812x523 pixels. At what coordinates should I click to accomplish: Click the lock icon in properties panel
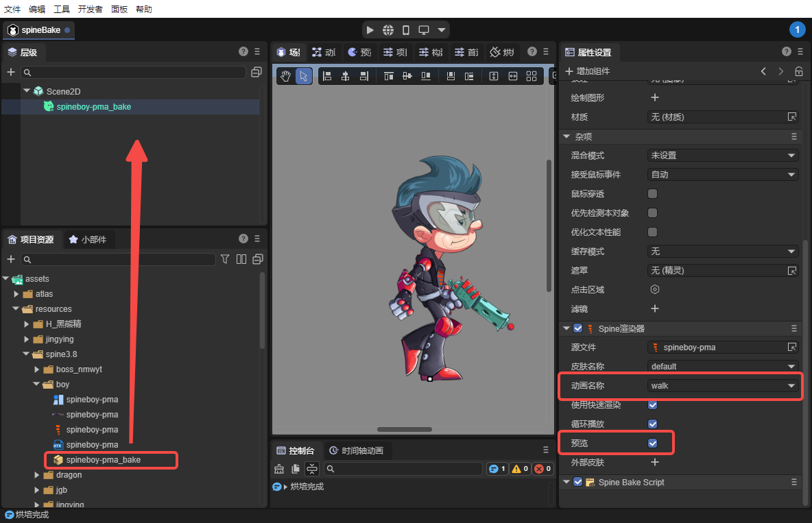point(798,71)
